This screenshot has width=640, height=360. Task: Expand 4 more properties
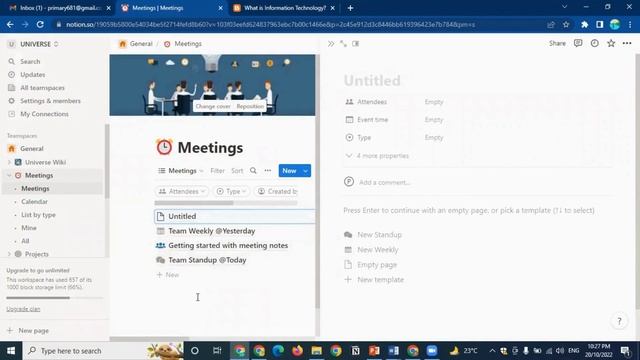[x=377, y=156]
